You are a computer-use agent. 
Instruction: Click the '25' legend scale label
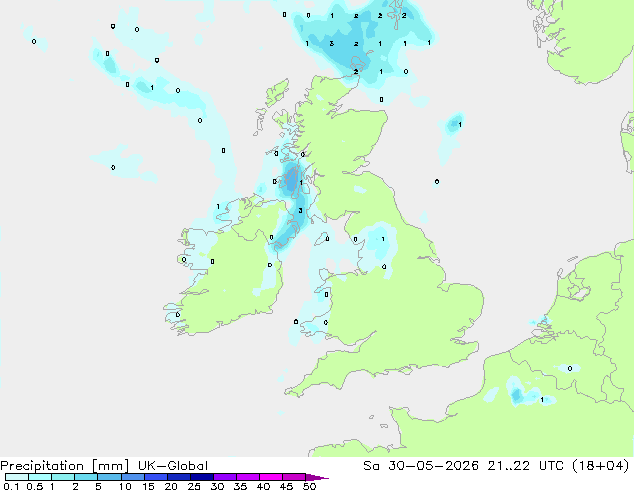(194, 486)
